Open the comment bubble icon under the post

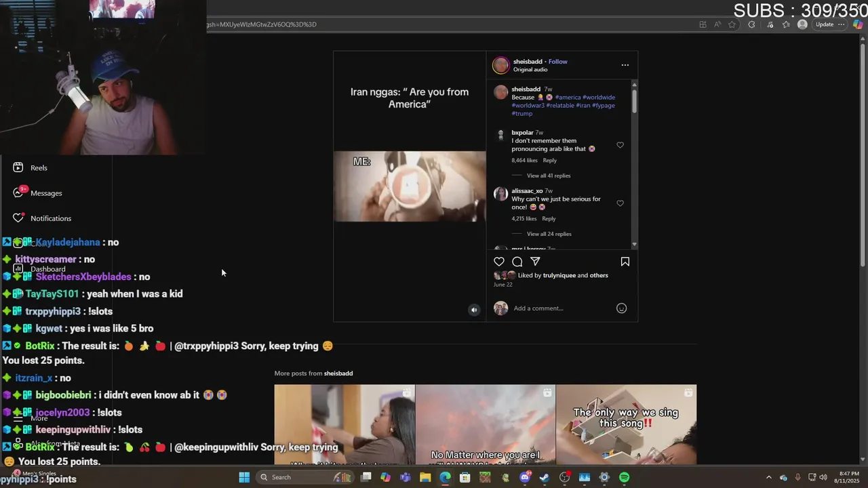click(x=517, y=262)
